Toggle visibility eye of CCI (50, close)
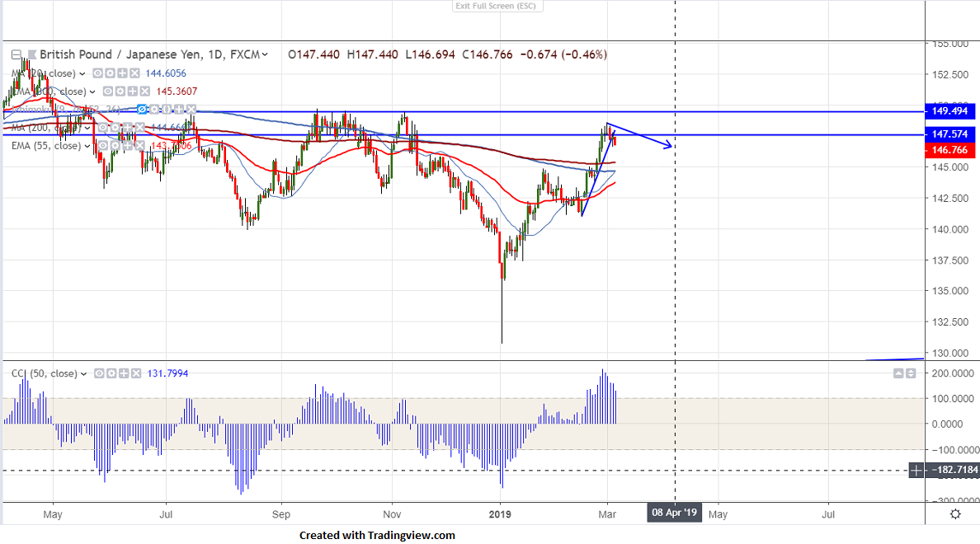This screenshot has width=980, height=544. pos(99,373)
